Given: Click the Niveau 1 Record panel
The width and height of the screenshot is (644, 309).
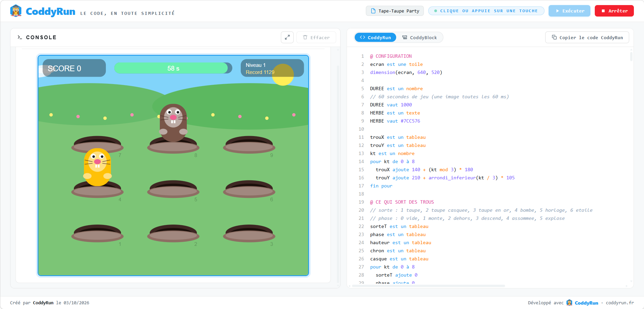Looking at the screenshot, I should (x=272, y=68).
